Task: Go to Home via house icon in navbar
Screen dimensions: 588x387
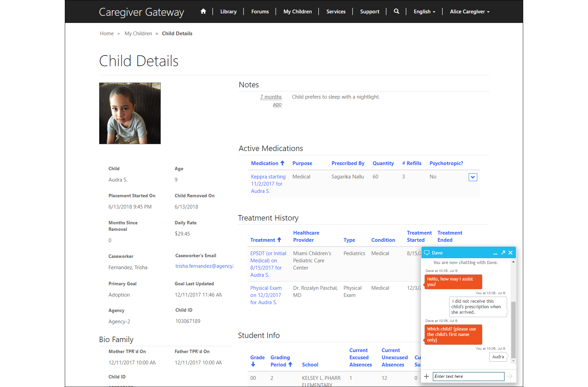Action: point(203,11)
